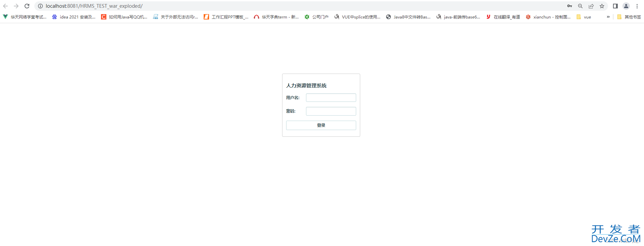Open bookmark 华天字典term

[276, 17]
